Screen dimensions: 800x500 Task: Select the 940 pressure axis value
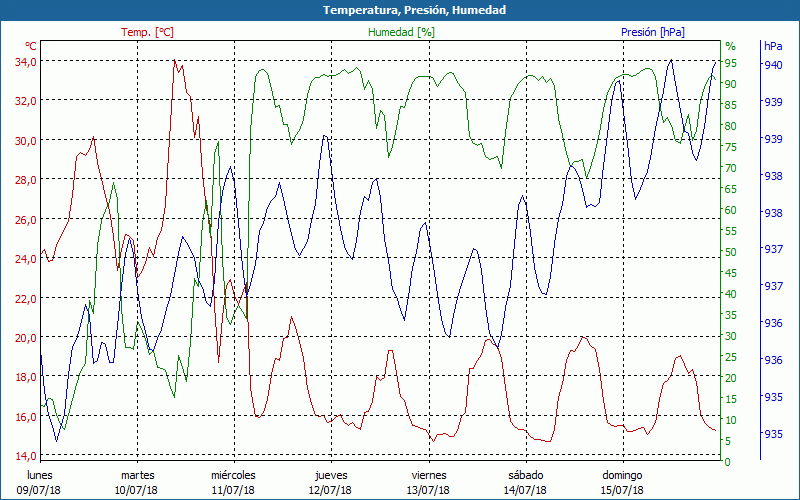coord(773,65)
